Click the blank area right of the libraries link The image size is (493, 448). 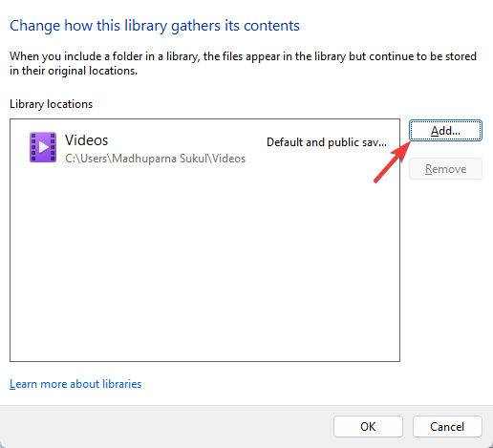point(270,384)
